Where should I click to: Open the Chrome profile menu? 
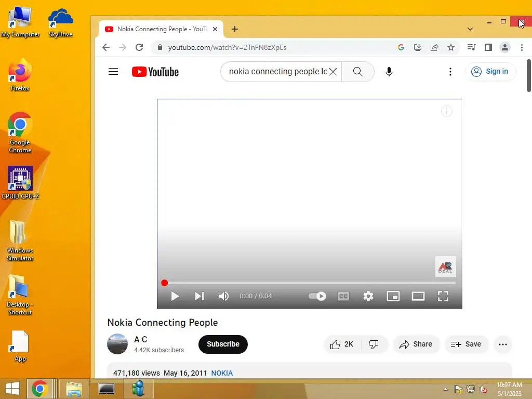[x=505, y=47]
